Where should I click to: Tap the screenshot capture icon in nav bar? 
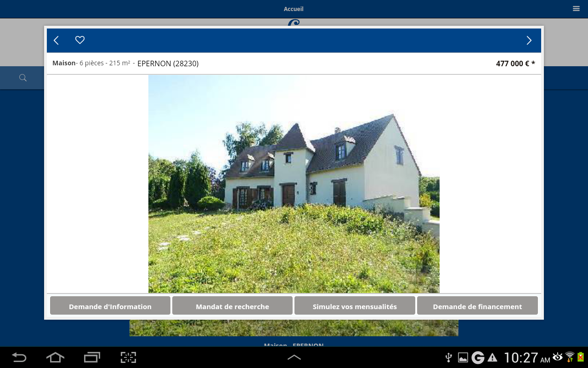[128, 357]
